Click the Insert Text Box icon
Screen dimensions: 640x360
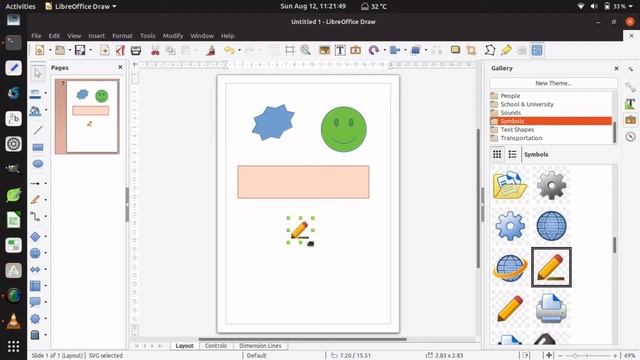[x=340, y=50]
